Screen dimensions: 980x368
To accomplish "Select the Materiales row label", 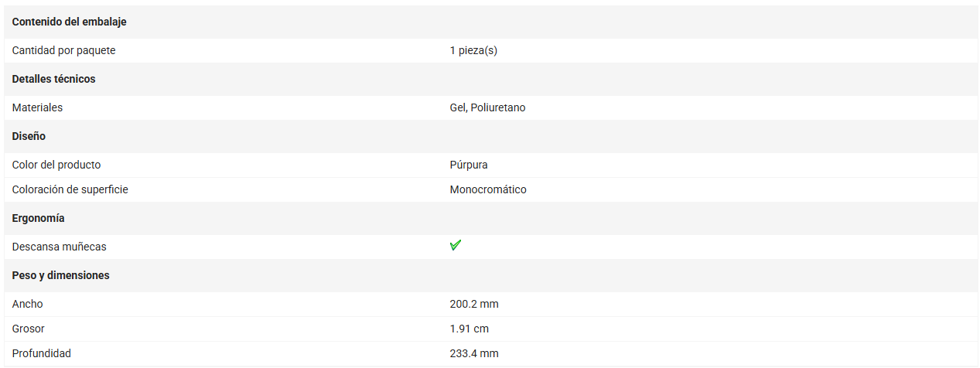I will tap(37, 107).
